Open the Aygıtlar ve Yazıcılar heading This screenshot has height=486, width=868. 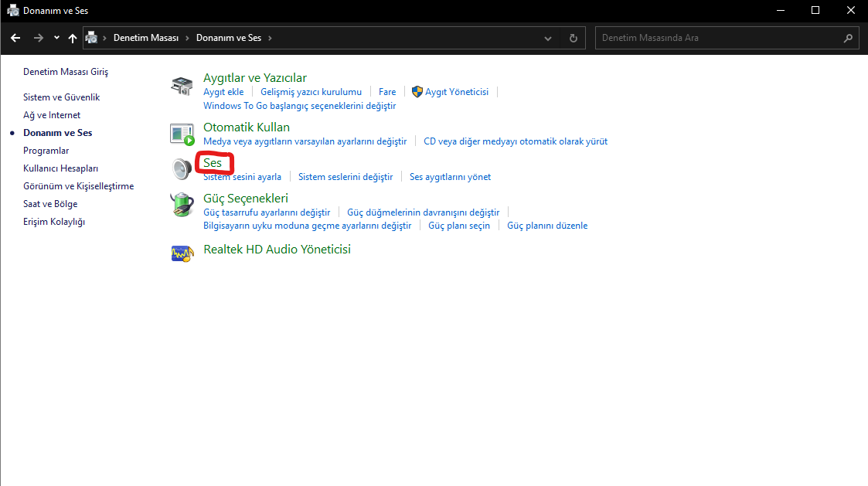coord(254,77)
